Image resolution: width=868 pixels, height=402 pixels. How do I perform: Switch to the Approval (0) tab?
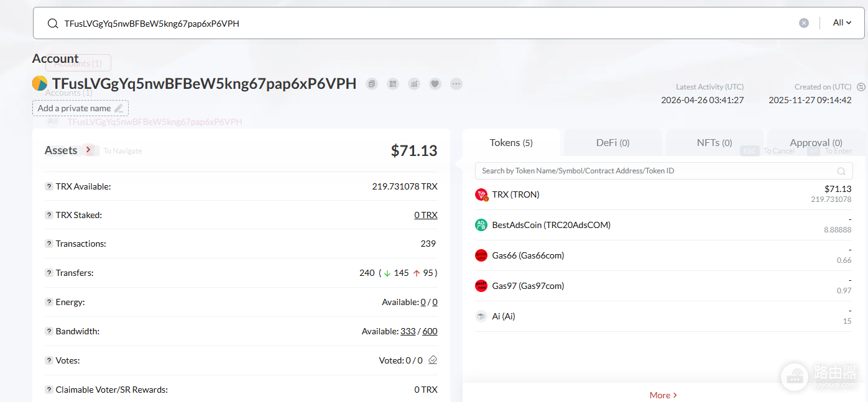[x=816, y=143]
